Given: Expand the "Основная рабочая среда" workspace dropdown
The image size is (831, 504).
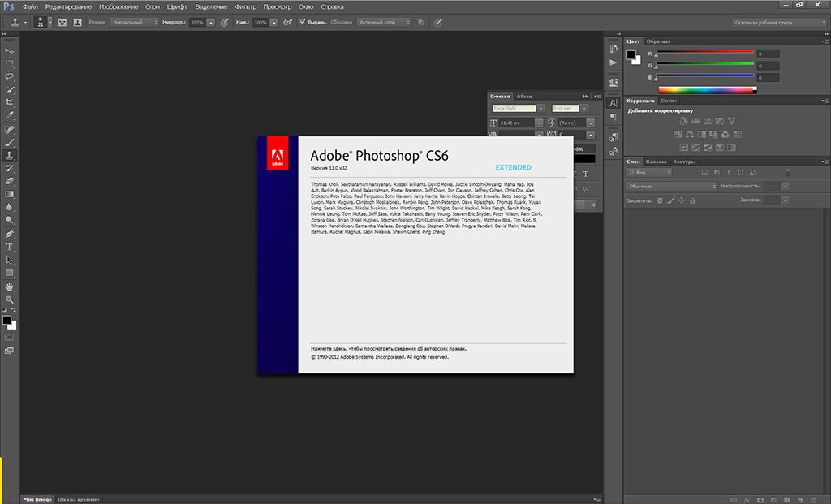Looking at the screenshot, I should point(777,23).
